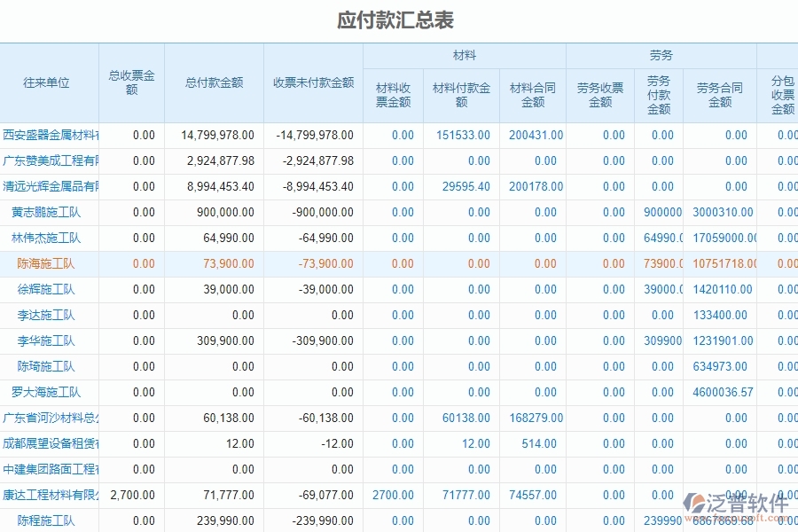Click labor contract amount 3000310.00
The width and height of the screenshot is (798, 532).
click(x=723, y=212)
